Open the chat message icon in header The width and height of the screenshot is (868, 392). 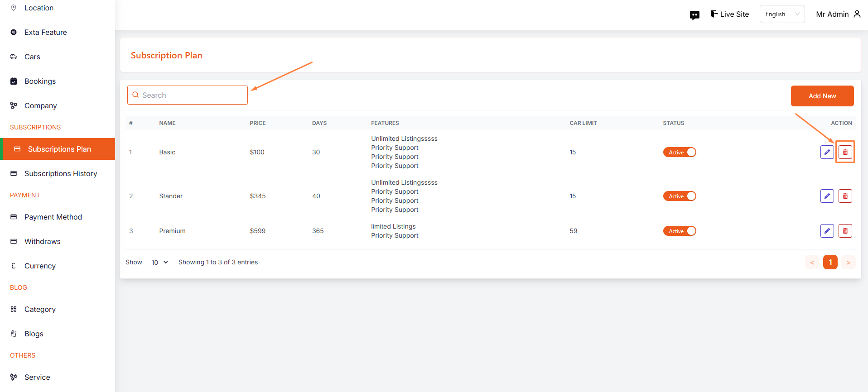click(694, 15)
